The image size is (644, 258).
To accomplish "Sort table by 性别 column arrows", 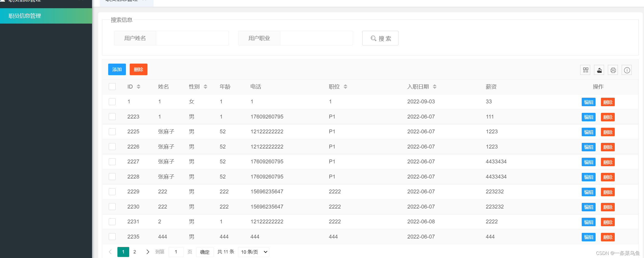I will pyautogui.click(x=205, y=87).
